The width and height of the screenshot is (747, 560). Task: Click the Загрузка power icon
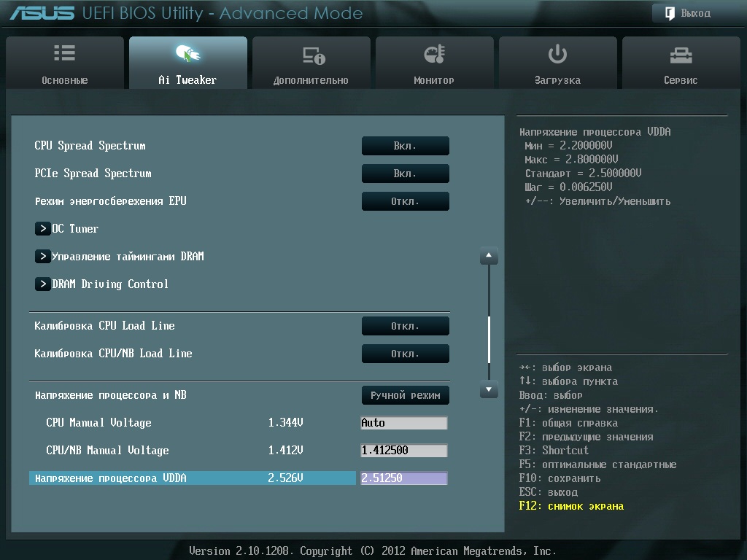(557, 54)
